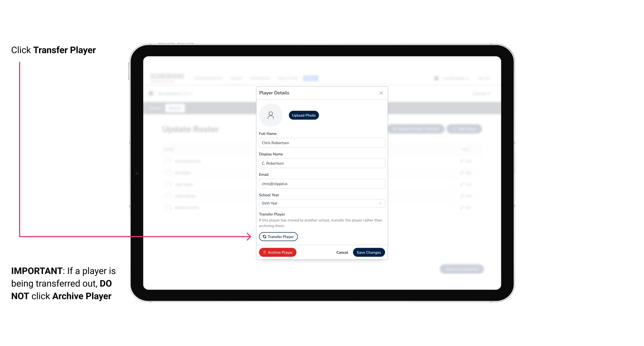Click the Upload Photo button icon
Viewport: 644px width, 346px height.
304,115
